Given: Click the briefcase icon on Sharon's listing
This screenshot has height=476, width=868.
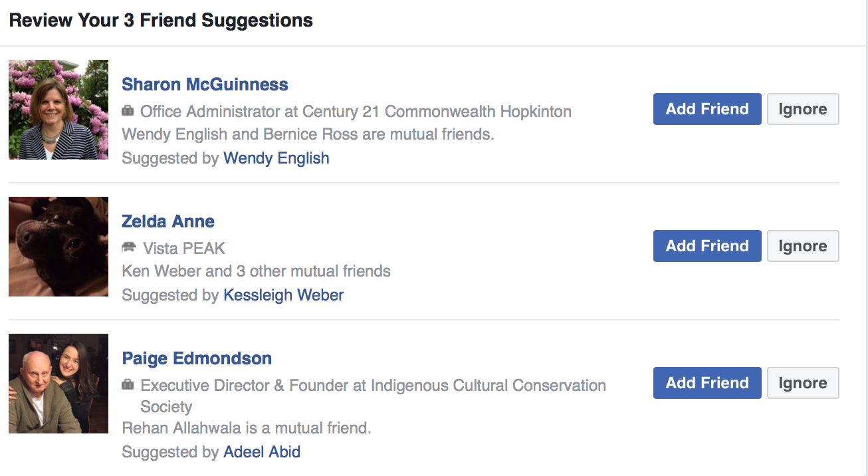Looking at the screenshot, I should [x=129, y=111].
